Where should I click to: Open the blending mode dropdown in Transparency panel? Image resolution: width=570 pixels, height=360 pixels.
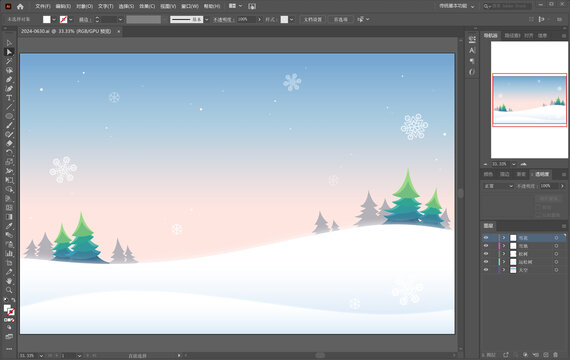(x=498, y=186)
